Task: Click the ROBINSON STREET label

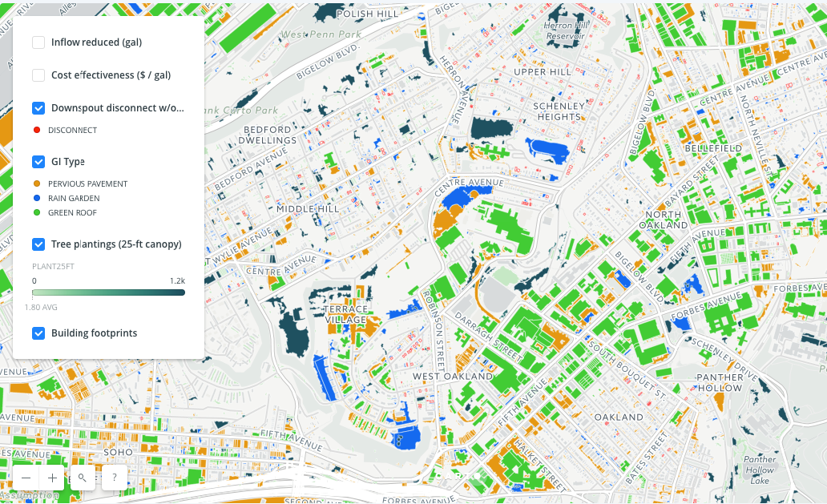Action: pyautogui.click(x=436, y=330)
